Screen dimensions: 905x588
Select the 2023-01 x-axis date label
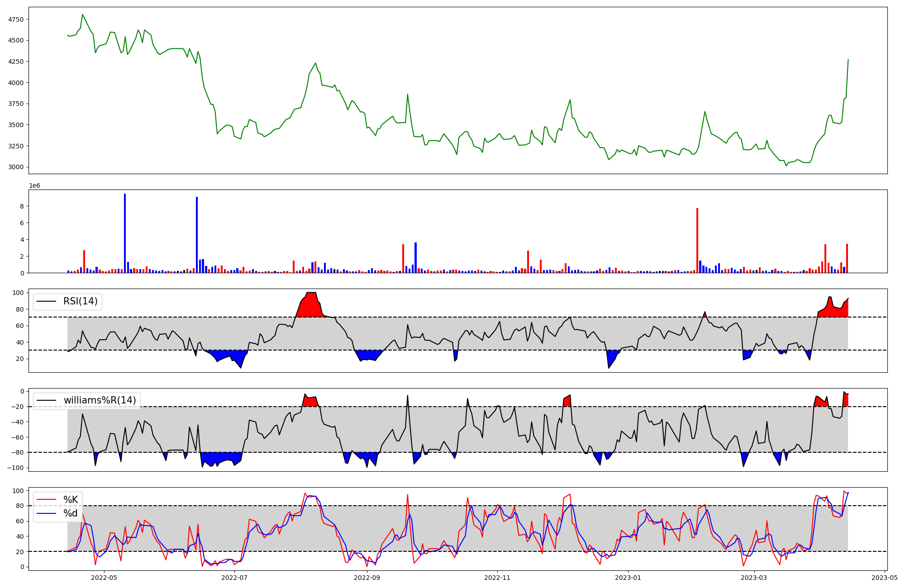[628, 578]
